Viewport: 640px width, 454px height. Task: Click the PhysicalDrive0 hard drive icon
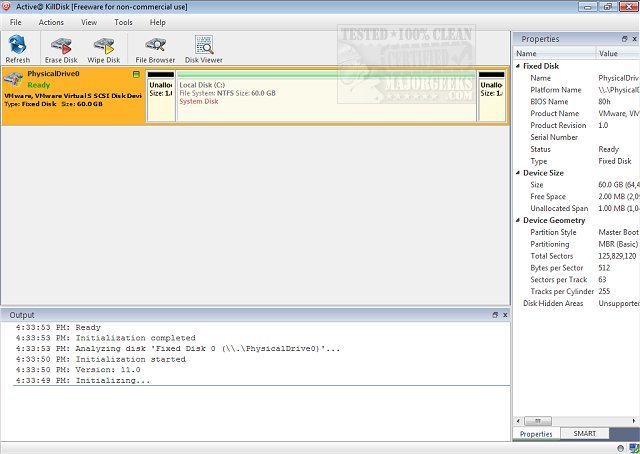click(x=14, y=78)
